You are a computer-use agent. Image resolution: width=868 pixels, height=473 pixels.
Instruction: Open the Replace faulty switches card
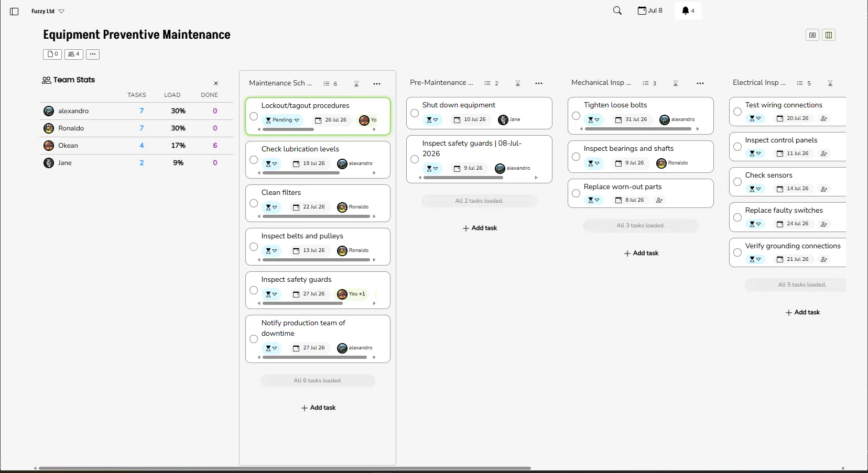tap(787, 217)
